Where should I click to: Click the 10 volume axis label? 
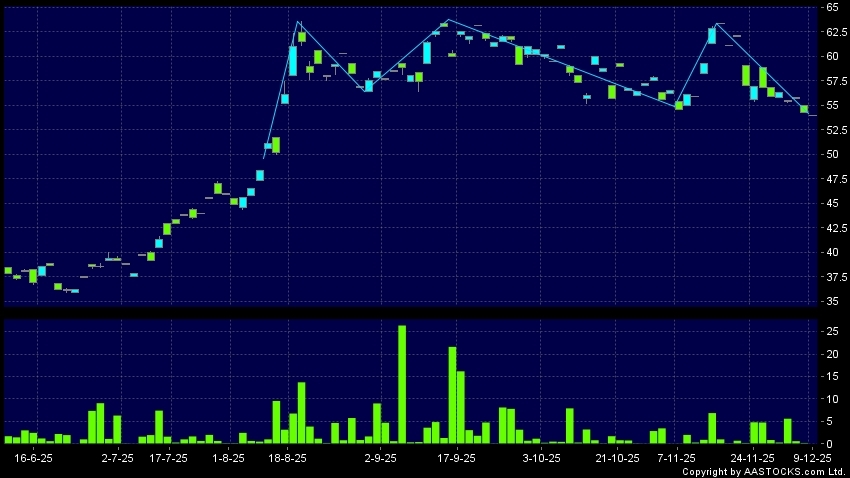(x=831, y=398)
